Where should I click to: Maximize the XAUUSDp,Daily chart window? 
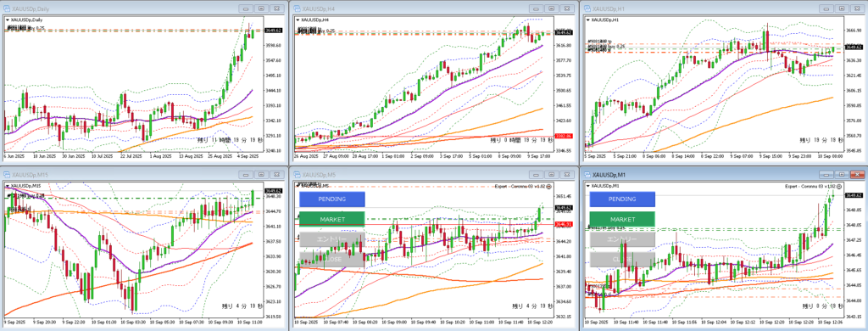click(x=261, y=8)
